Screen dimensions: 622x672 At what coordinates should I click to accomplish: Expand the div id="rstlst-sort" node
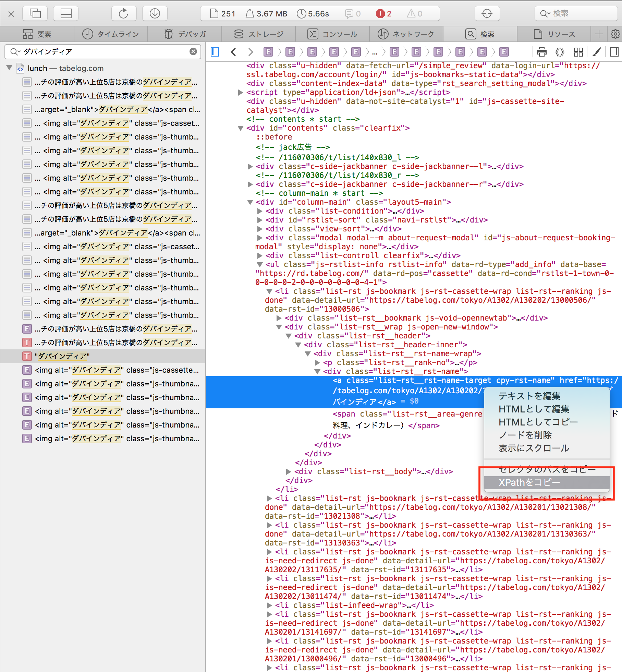pyautogui.click(x=260, y=220)
